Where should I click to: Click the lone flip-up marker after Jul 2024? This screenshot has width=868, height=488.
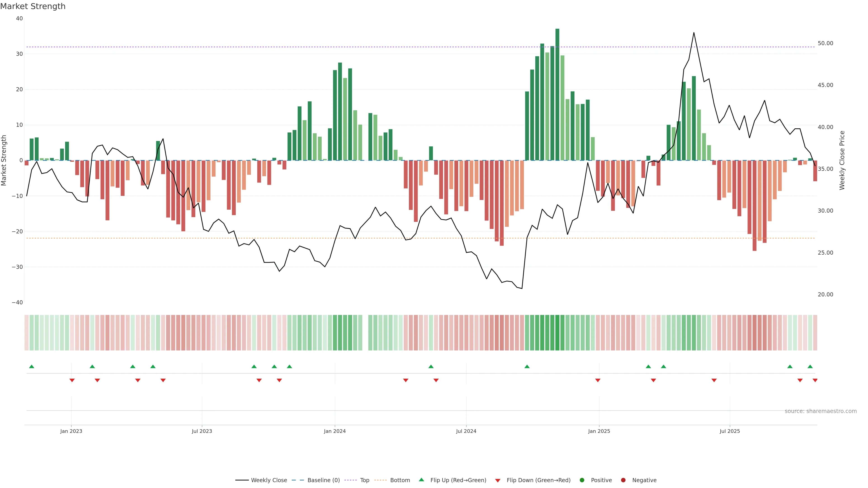[527, 366]
